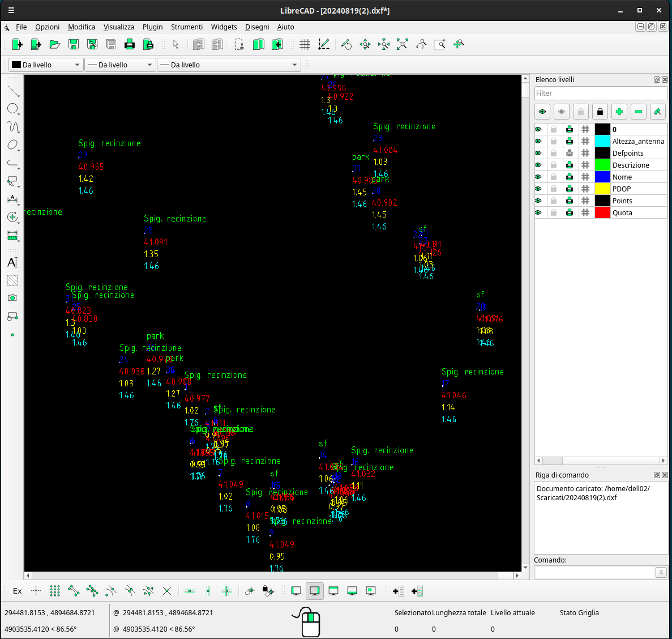Toggle visibility of Descrizione layer
Screen dimensions: 672x639
pyautogui.click(x=538, y=165)
